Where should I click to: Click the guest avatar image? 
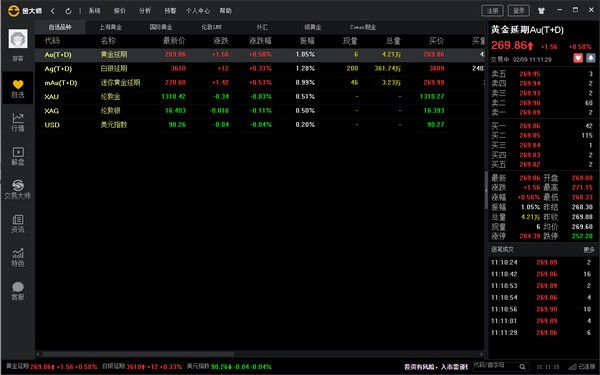pyautogui.click(x=18, y=39)
